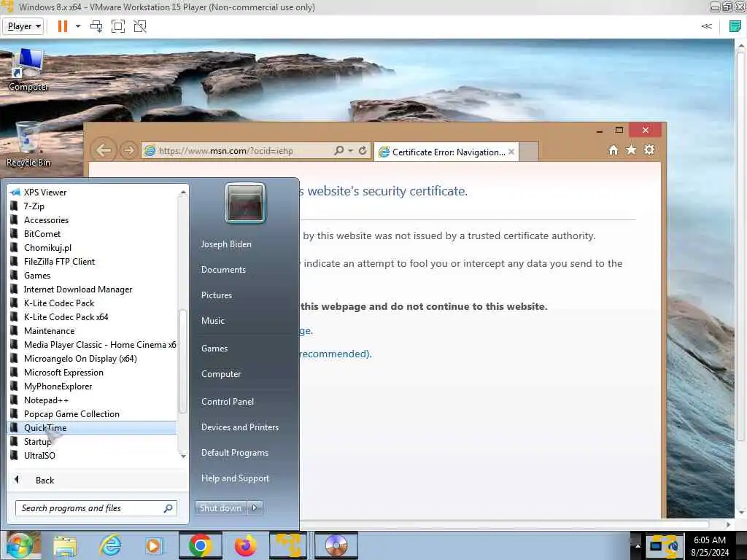Image resolution: width=747 pixels, height=560 pixels.
Task: Open Media Player Classic - Home Cinema folder
Action: [93, 345]
